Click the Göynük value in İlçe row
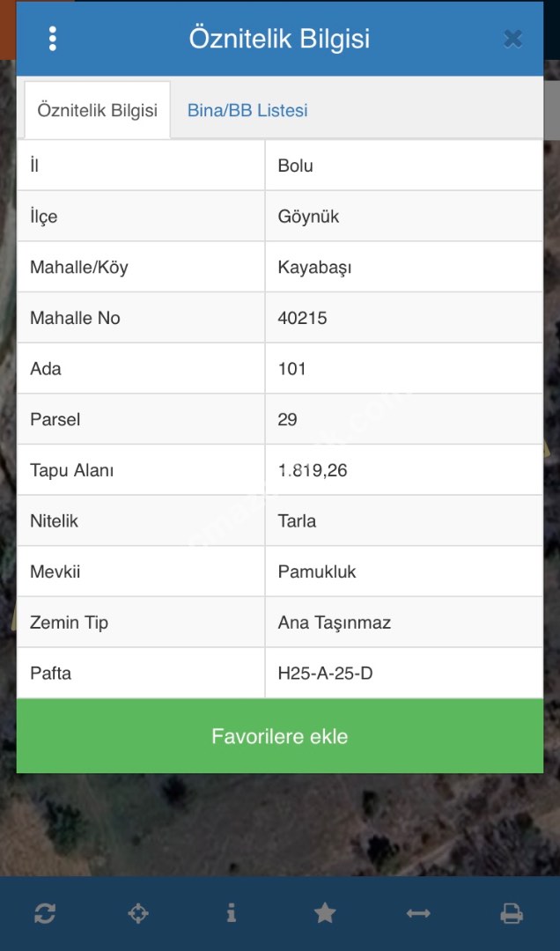Viewport: 560px width, 951px height. point(308,217)
